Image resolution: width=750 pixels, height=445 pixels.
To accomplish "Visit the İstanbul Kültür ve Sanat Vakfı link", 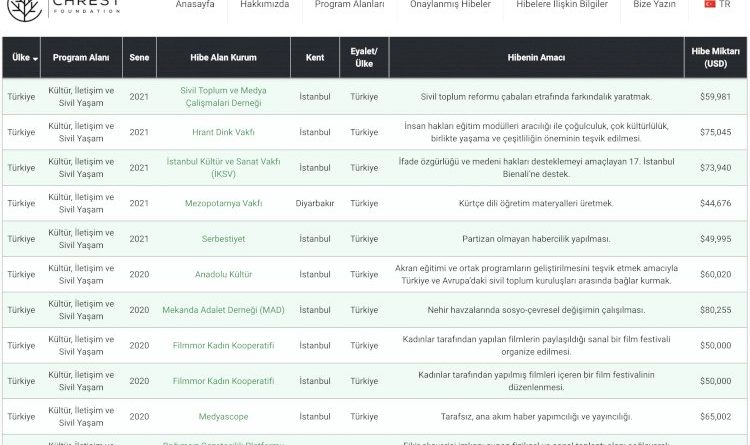I will click(223, 168).
